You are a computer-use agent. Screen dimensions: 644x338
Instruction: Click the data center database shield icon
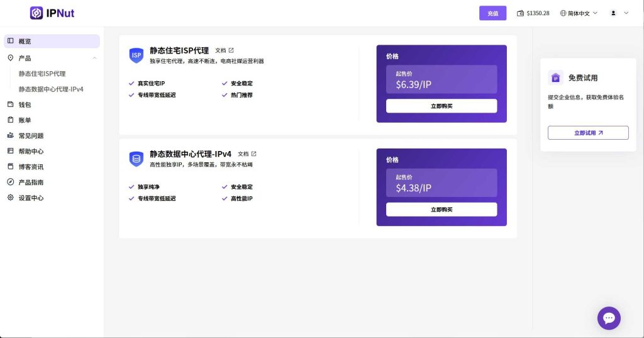tap(136, 159)
